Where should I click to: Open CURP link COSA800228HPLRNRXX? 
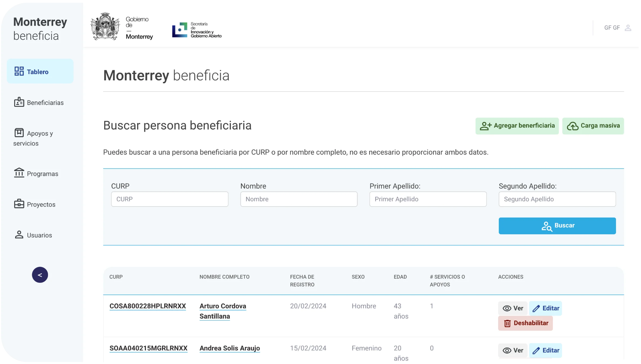(148, 306)
